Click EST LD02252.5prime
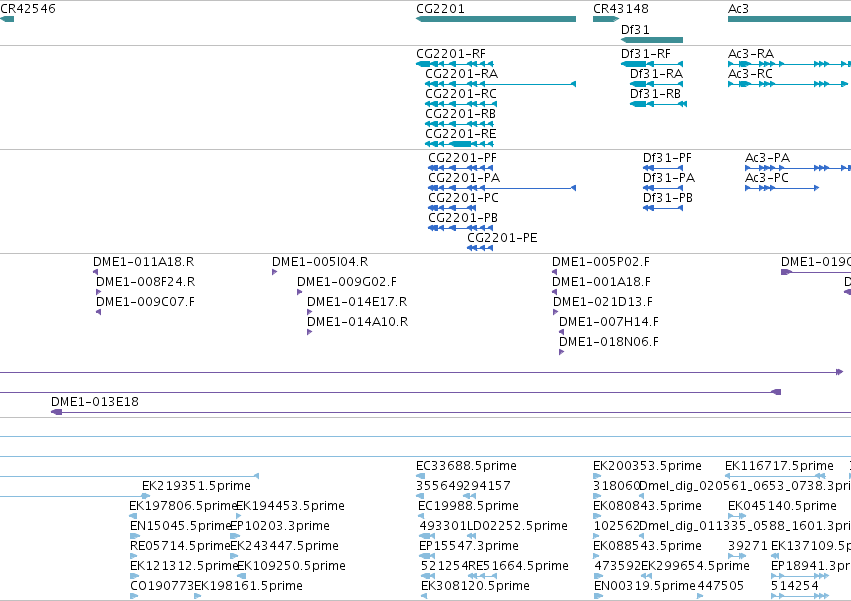Viewport: 851px width, 601px height. pyautogui.click(x=472, y=536)
